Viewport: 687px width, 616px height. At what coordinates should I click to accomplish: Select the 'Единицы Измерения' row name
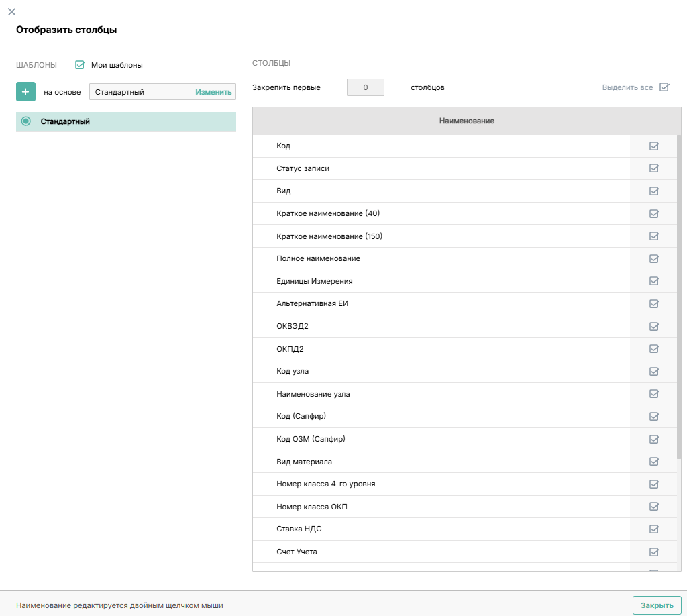314,281
